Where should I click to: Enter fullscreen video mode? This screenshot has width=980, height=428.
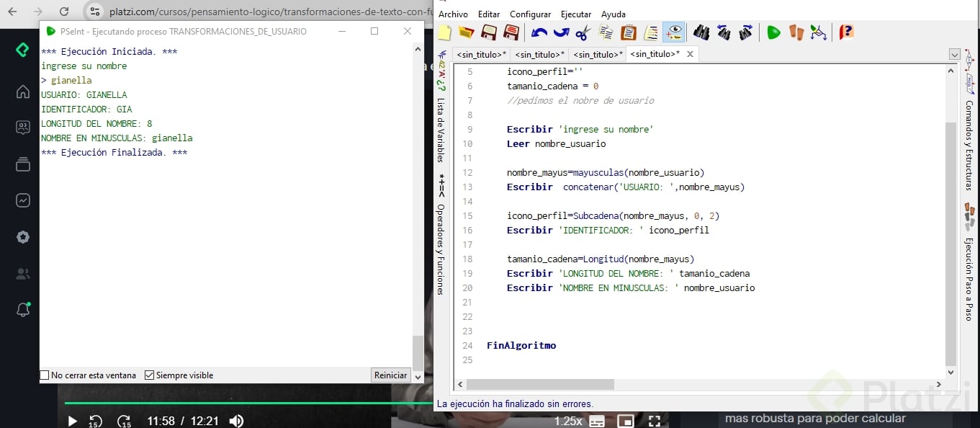(655, 421)
